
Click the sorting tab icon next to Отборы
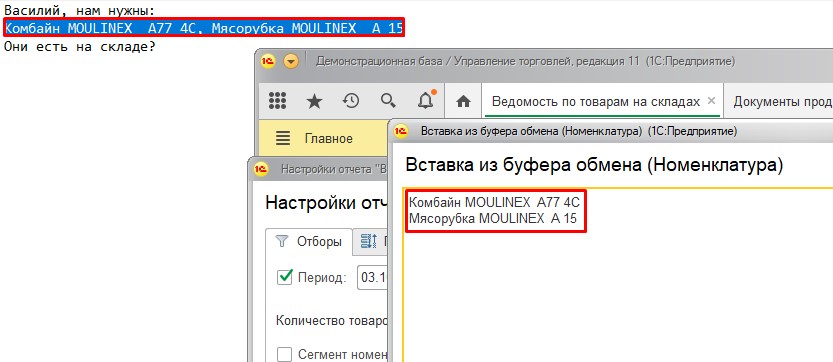click(x=368, y=242)
